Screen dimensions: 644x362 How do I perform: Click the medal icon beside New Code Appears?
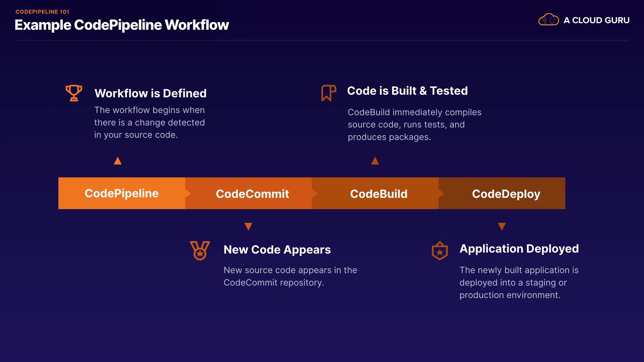[x=200, y=251]
